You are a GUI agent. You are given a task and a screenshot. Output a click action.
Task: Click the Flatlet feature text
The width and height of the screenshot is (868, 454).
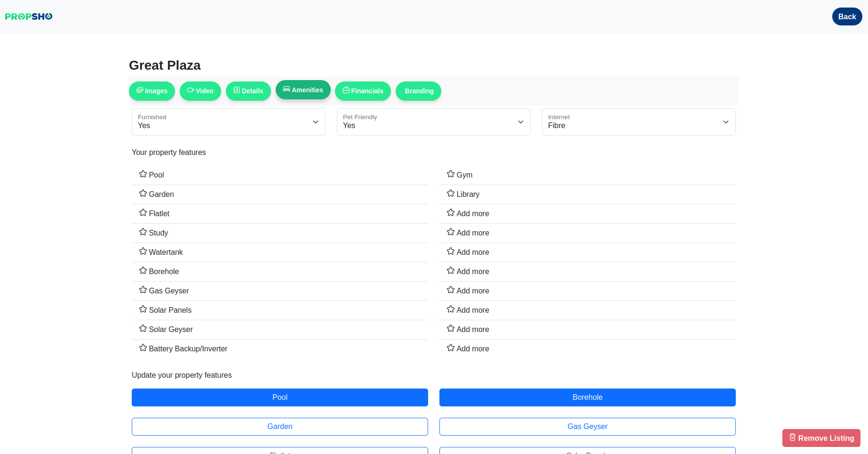159,214
